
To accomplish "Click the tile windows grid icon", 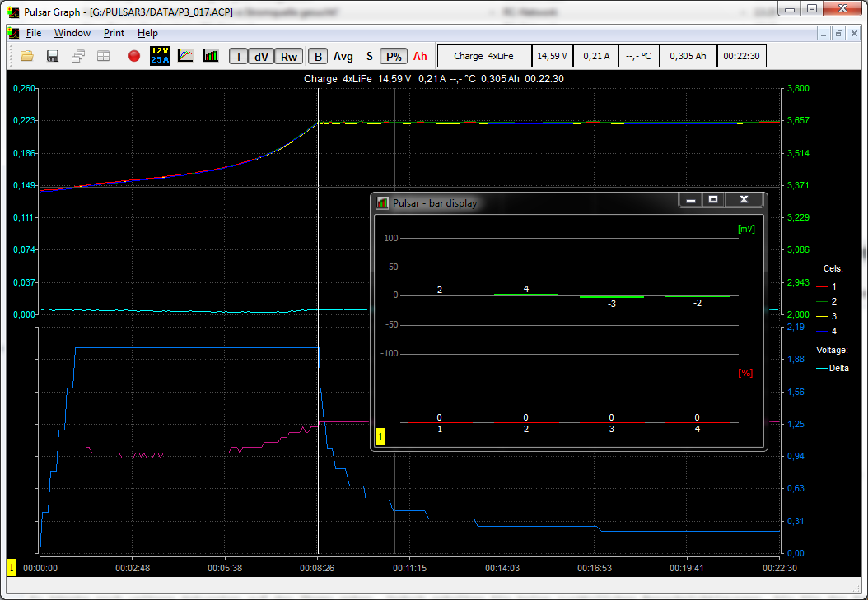I will (104, 56).
